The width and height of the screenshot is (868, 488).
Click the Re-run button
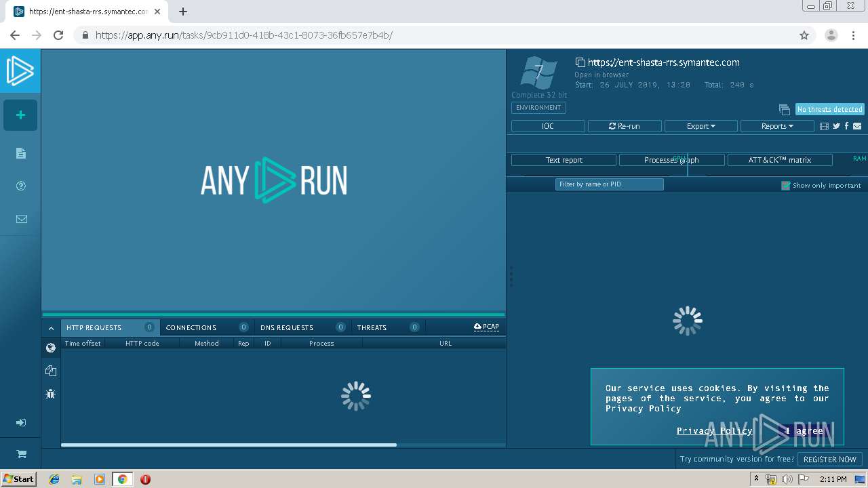click(x=625, y=126)
